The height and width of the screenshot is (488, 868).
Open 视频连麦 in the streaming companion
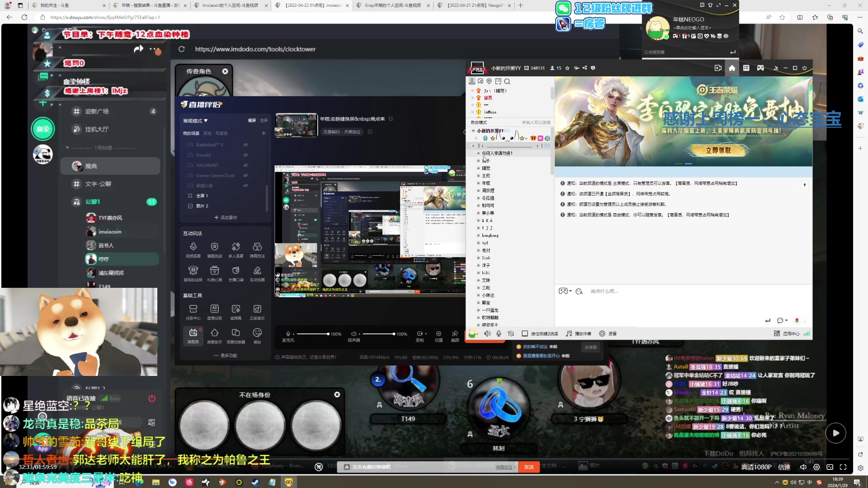click(193, 249)
